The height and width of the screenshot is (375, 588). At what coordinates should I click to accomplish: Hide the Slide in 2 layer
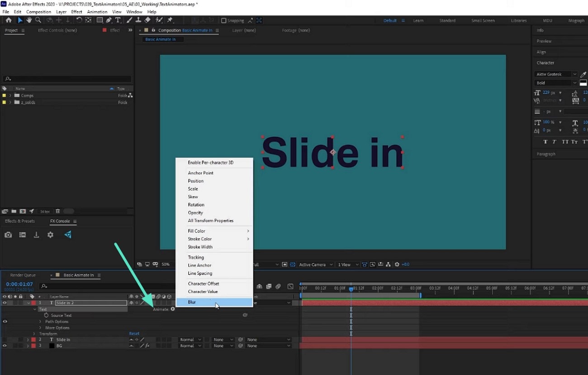tap(5, 303)
